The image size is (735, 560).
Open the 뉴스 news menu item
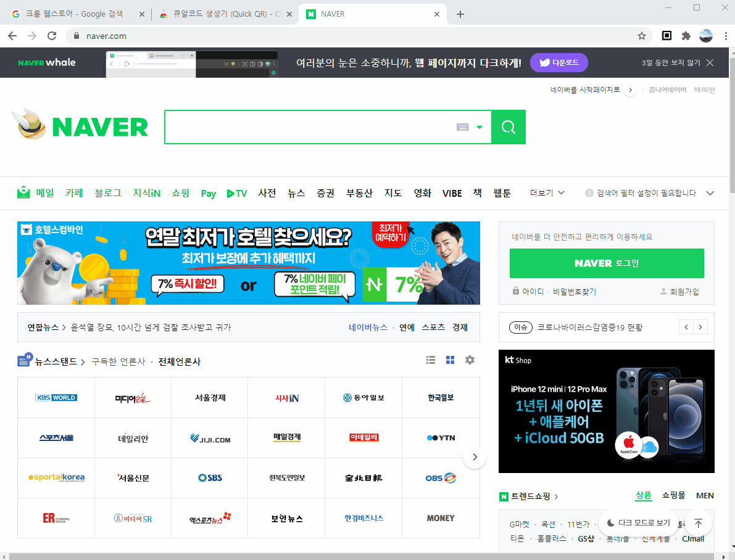296,193
